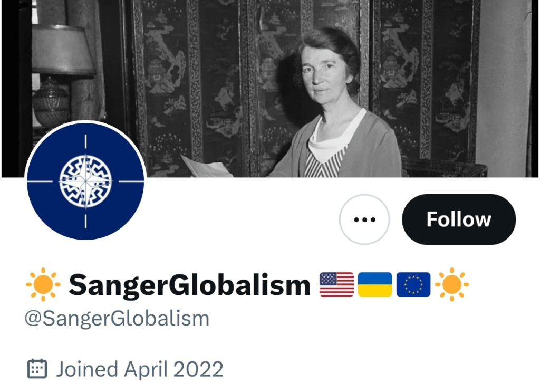
Task: Click the white ring around profile picture
Action: (85, 121)
